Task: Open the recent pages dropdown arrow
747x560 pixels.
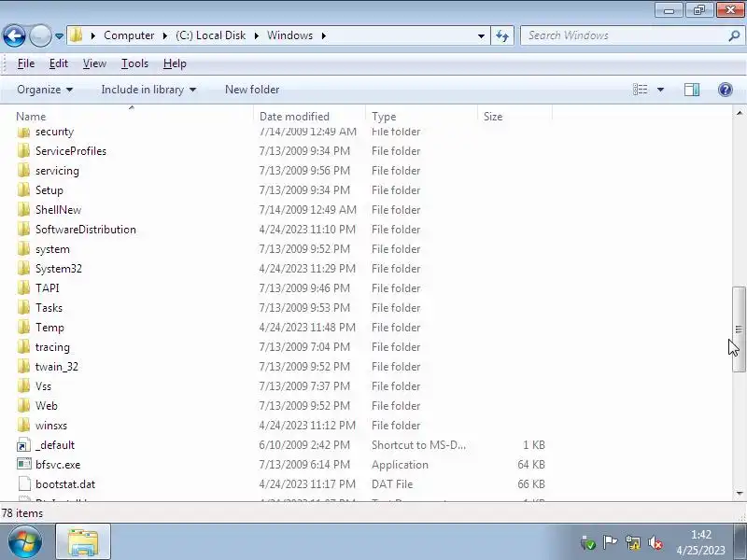Action: [x=59, y=35]
